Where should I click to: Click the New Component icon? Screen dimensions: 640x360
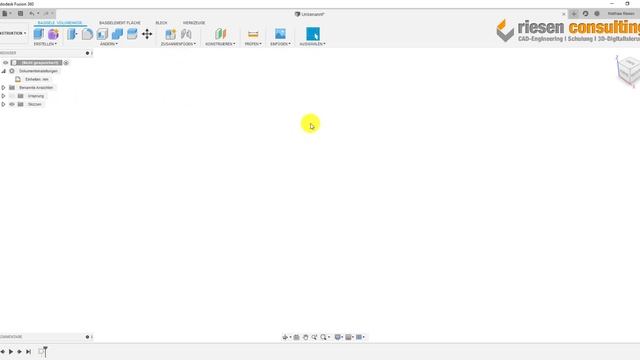click(171, 34)
